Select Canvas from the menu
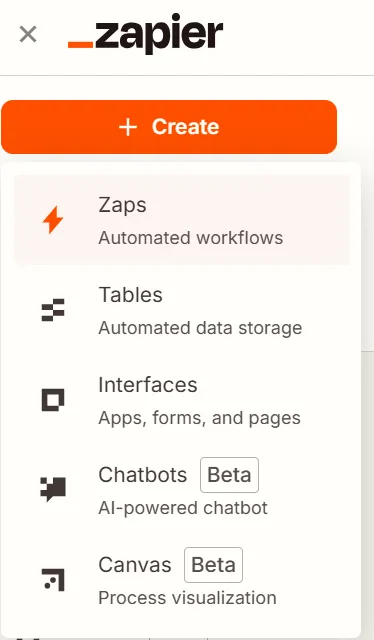Viewport: 374px width, 640px height. 182,580
